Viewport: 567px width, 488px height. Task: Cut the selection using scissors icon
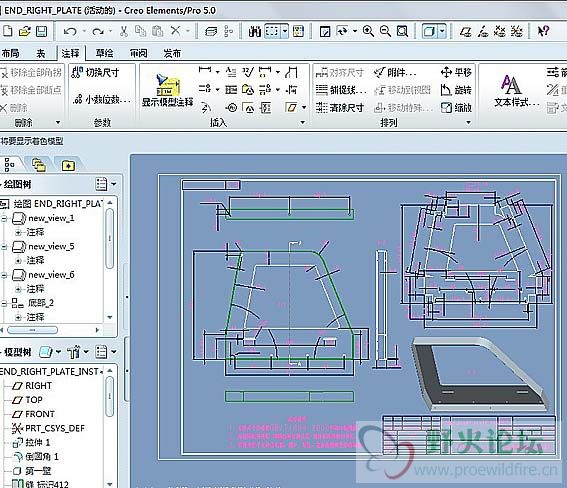point(124,31)
